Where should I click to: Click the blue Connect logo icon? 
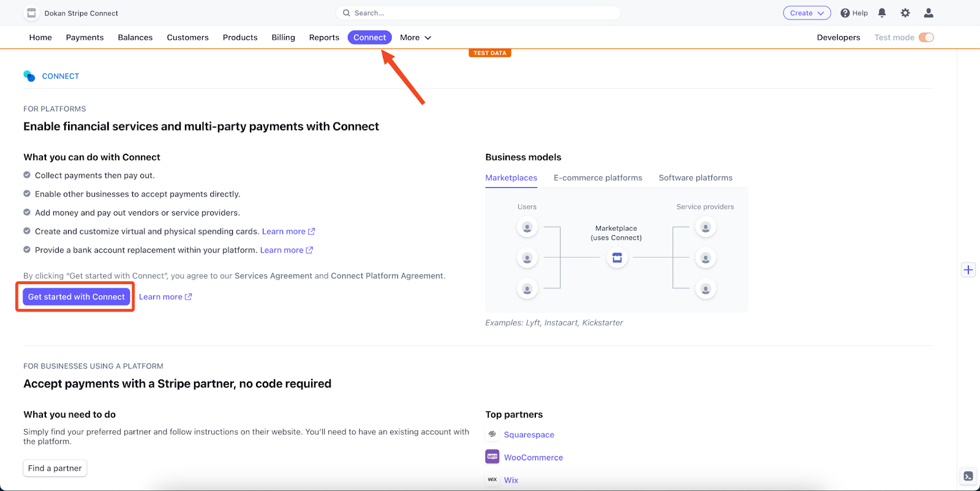(x=29, y=76)
